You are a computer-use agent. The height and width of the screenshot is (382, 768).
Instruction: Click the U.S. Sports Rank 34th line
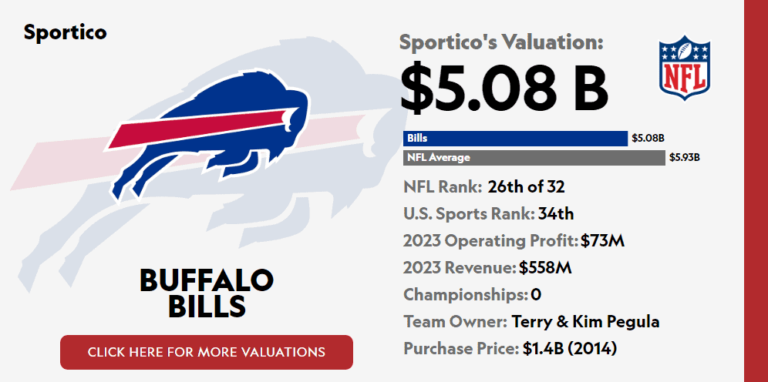click(x=488, y=214)
